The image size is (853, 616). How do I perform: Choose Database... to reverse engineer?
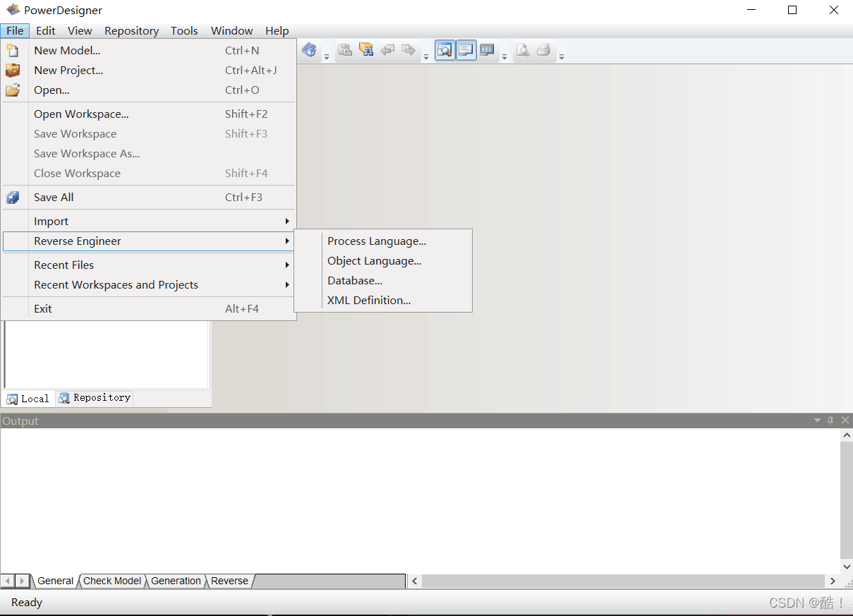(x=383, y=281)
